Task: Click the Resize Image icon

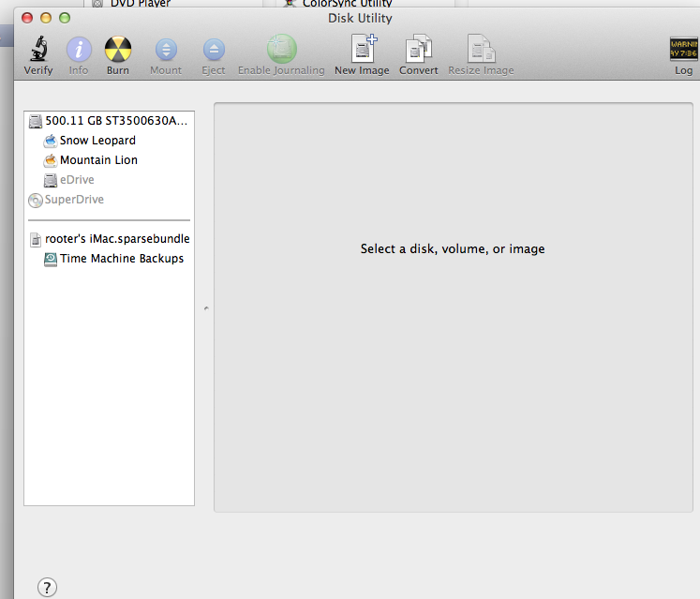Action: pos(482,48)
